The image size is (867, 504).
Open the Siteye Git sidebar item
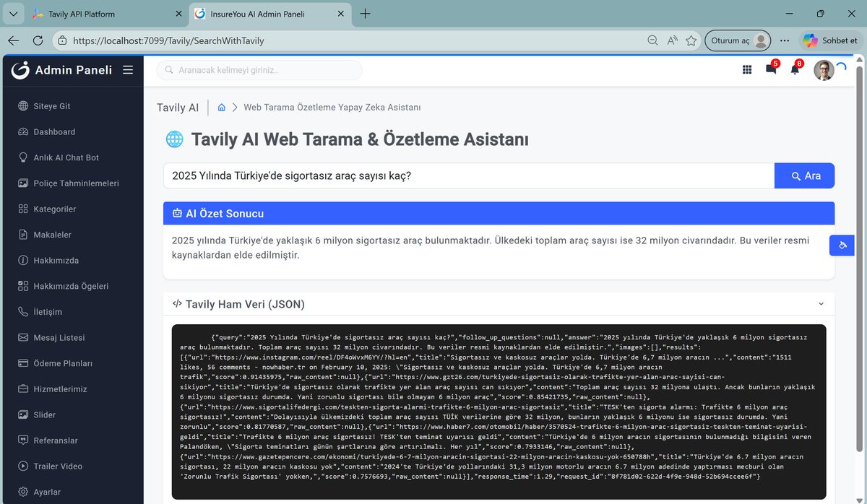pyautogui.click(x=52, y=106)
